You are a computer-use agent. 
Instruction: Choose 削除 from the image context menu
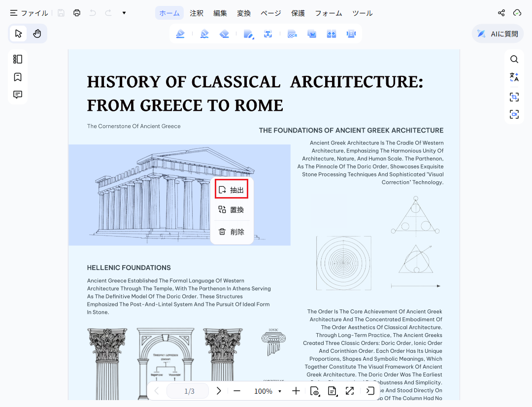click(232, 232)
